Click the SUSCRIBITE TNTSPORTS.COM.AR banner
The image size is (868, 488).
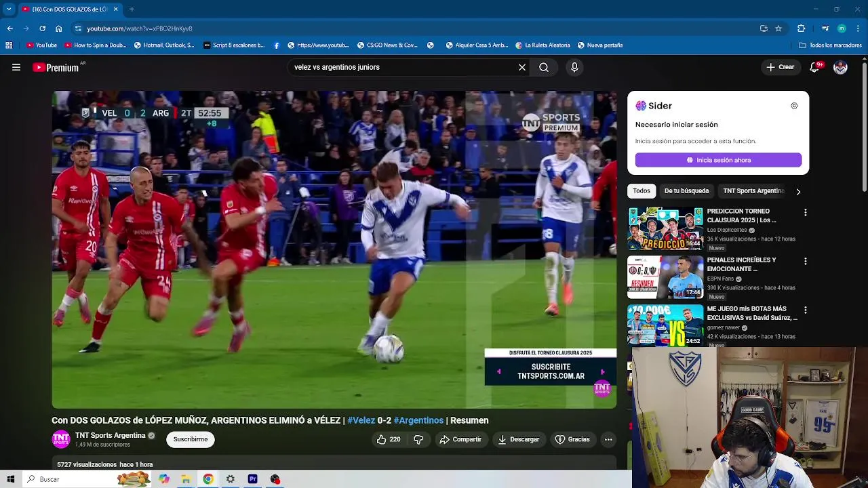[x=551, y=371]
